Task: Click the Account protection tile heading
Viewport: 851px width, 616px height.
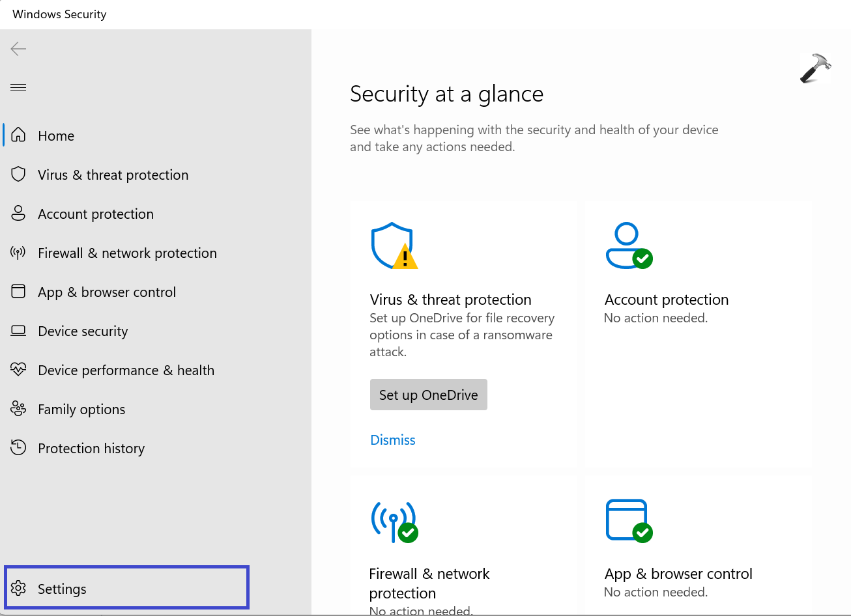Action: (666, 300)
